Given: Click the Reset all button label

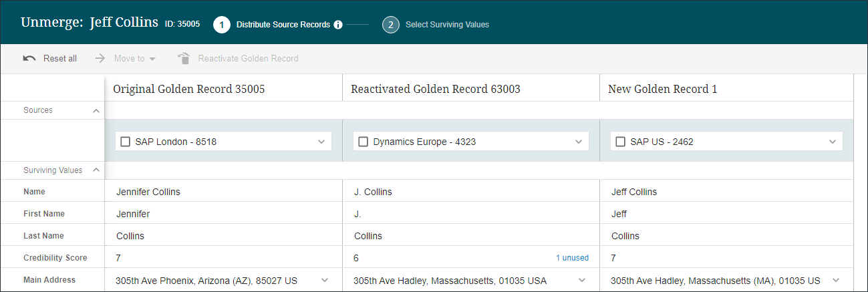Looking at the screenshot, I should (60, 59).
